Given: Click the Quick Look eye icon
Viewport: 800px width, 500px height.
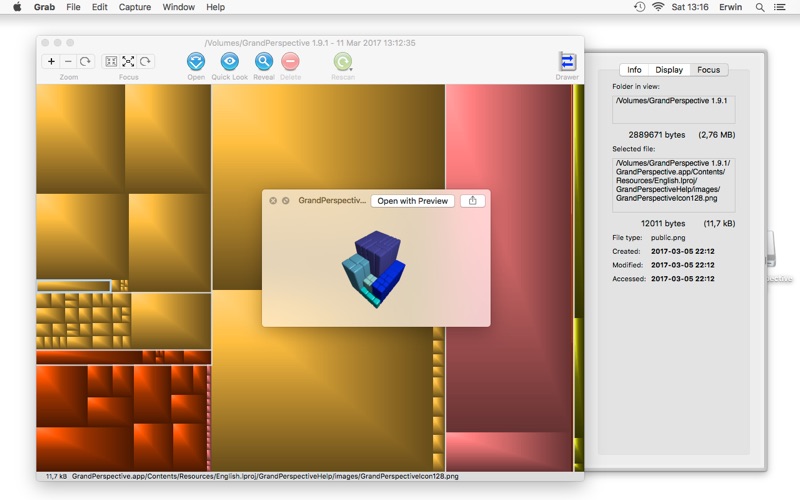Looking at the screenshot, I should (x=229, y=62).
